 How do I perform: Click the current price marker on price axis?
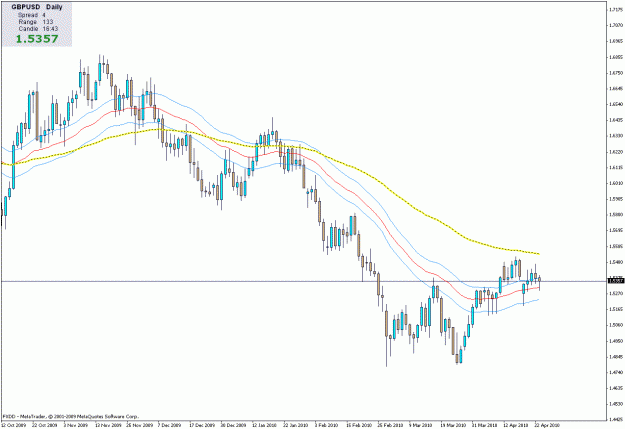[616, 281]
